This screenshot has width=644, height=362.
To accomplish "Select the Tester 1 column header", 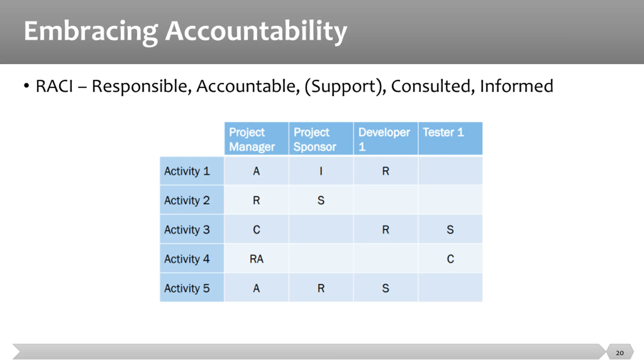I will pyautogui.click(x=450, y=139).
